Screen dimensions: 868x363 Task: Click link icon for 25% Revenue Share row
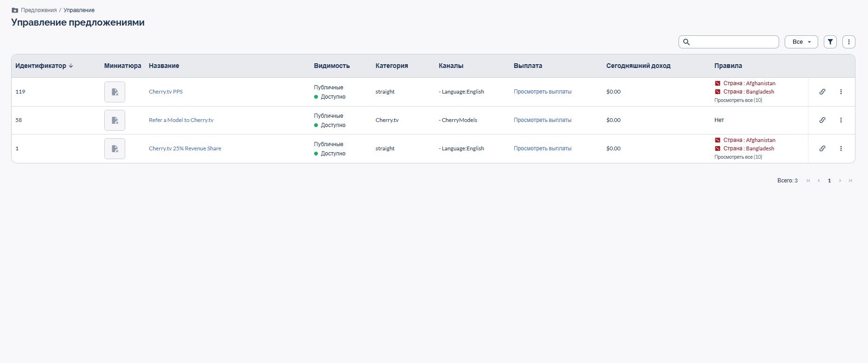point(822,148)
